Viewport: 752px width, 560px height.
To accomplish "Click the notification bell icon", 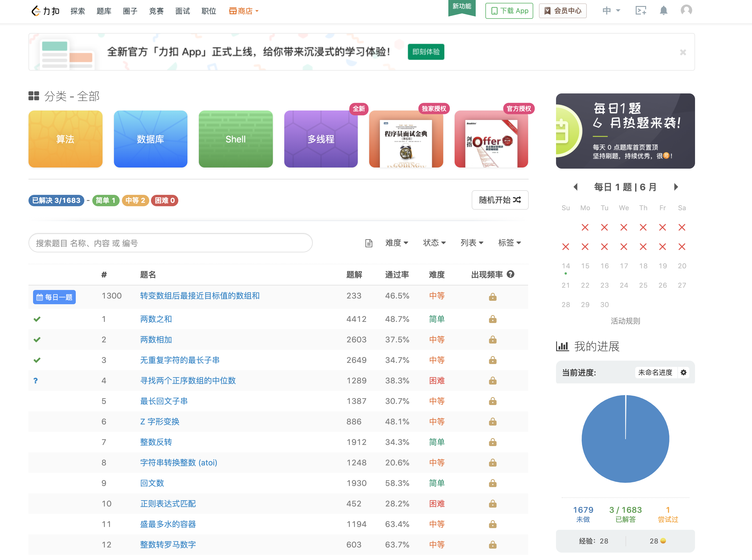I will tap(663, 11).
